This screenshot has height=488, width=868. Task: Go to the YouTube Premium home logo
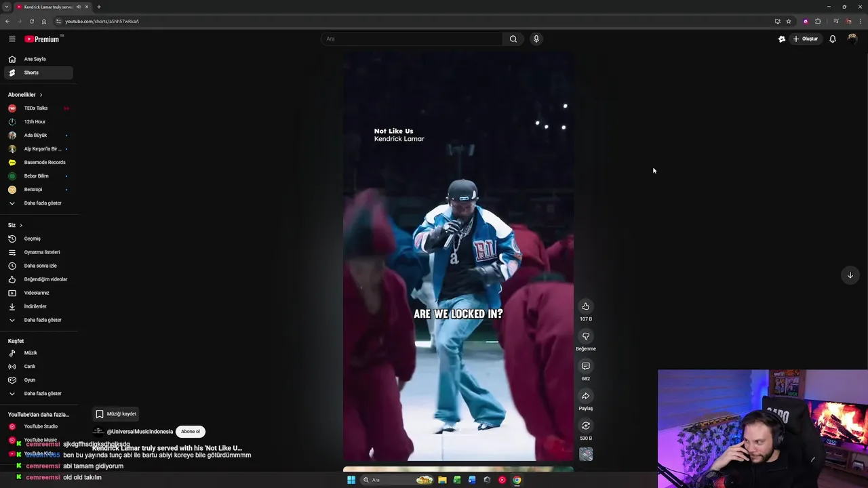(43, 39)
